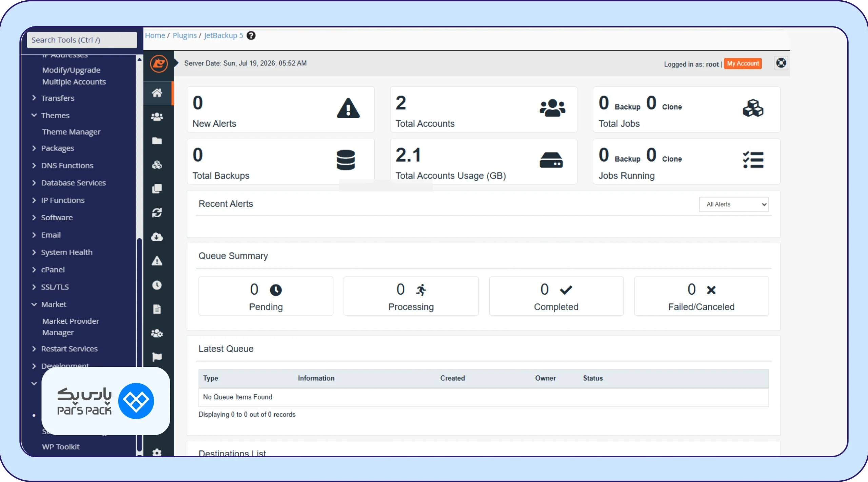Focus the Search Tools input field
Image resolution: width=868 pixels, height=482 pixels.
(82, 40)
